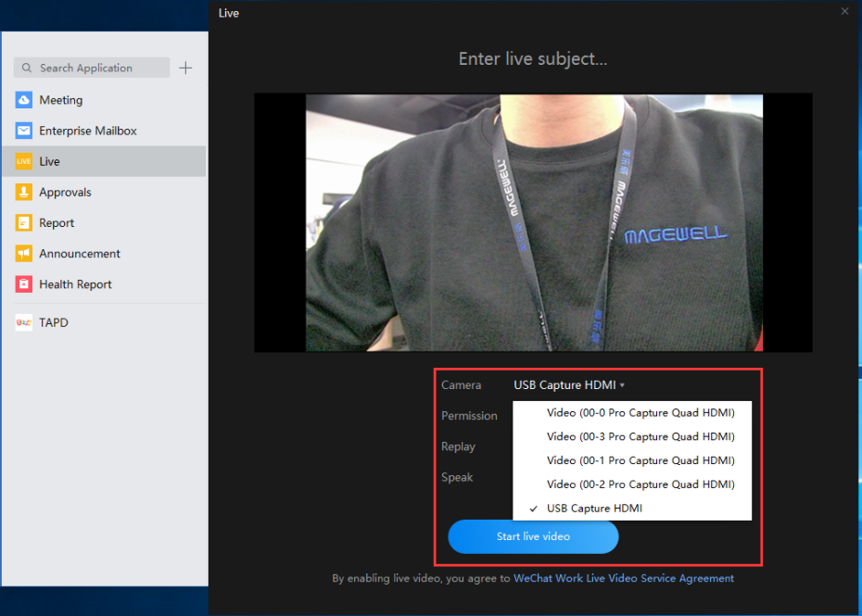The width and height of the screenshot is (862, 616).
Task: Focus the Search Application field
Action: click(x=92, y=68)
